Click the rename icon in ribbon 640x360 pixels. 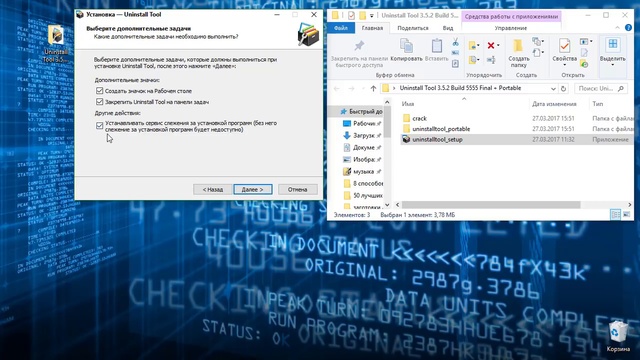491,60
